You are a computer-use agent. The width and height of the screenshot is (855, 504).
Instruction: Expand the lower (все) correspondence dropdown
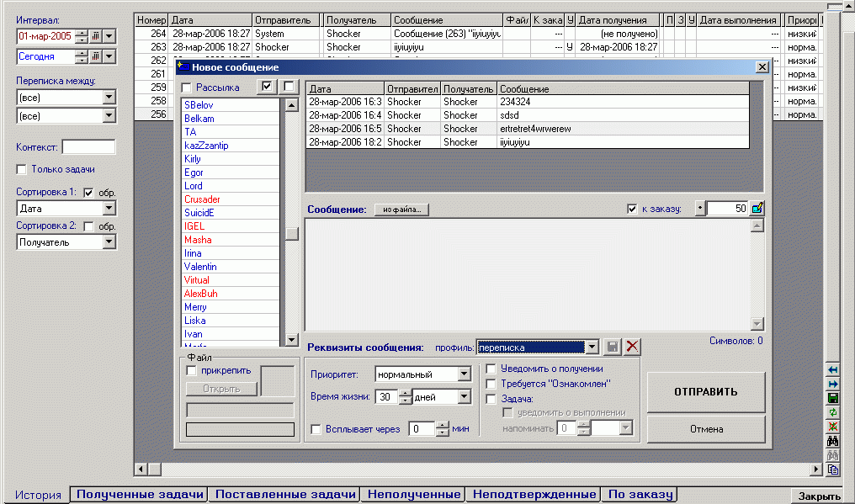click(x=109, y=115)
